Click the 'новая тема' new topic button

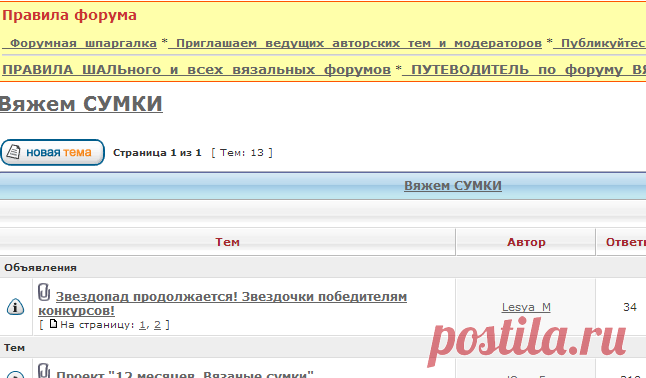click(52, 153)
